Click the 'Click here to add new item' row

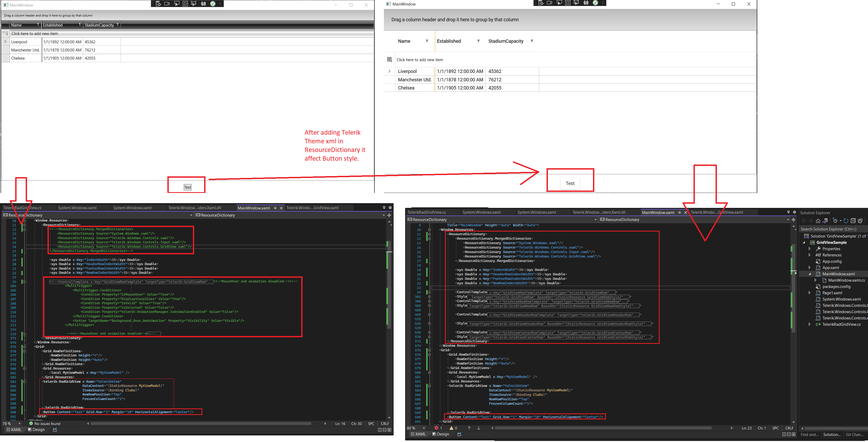pyautogui.click(x=420, y=59)
